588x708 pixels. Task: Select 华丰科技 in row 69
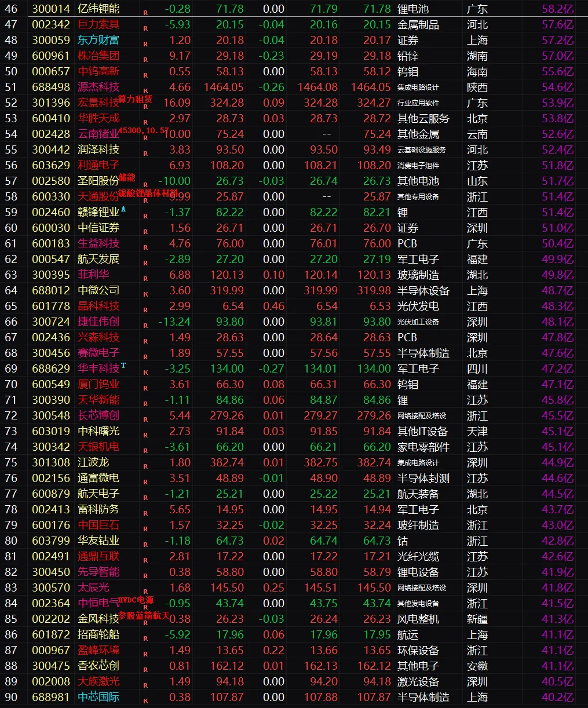[x=98, y=368]
